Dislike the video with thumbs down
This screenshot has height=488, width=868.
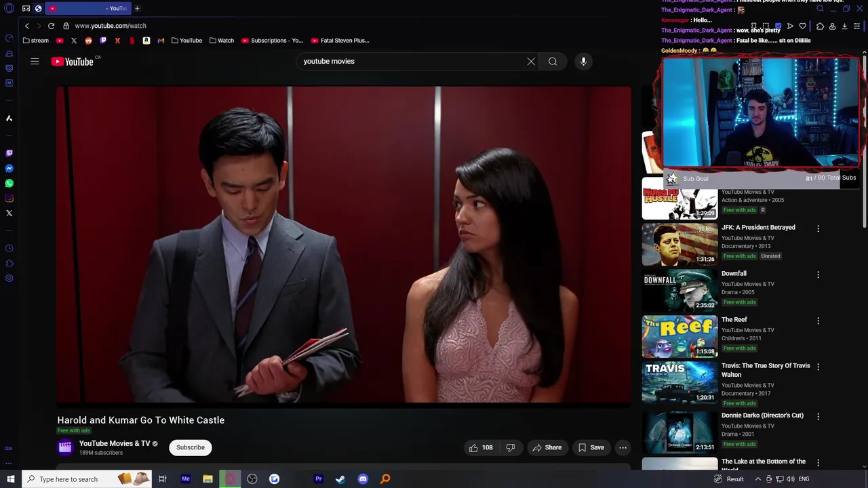click(511, 447)
